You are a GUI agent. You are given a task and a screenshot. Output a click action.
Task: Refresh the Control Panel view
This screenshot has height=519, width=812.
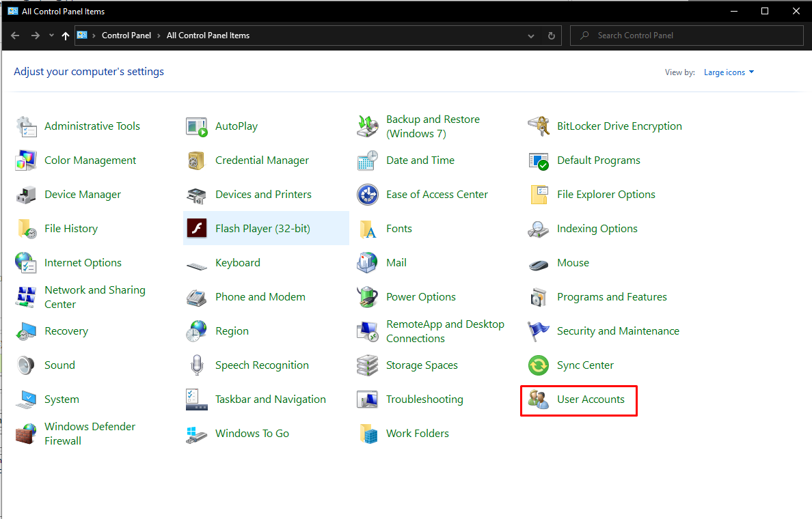[552, 36]
